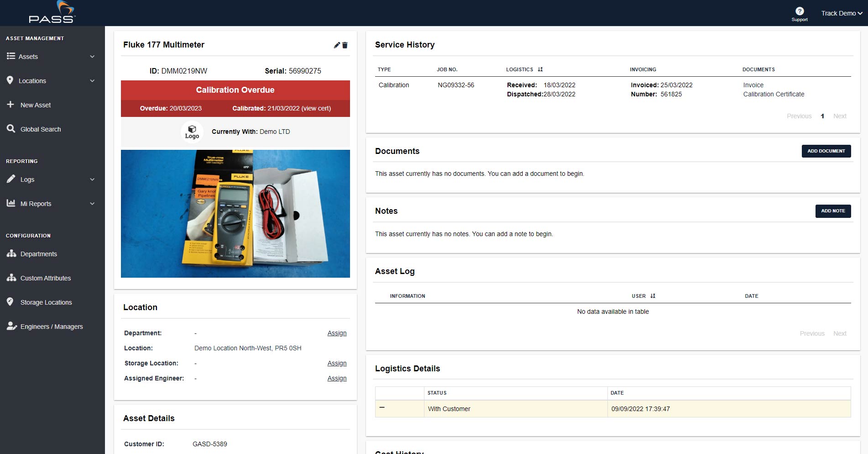Assign an Engineer to the asset
The width and height of the screenshot is (868, 454).
point(337,378)
